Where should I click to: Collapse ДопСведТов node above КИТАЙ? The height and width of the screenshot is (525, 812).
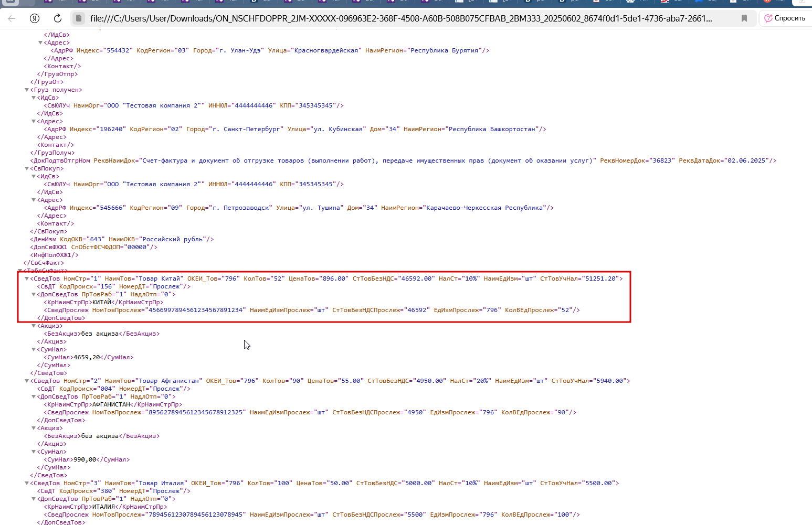pos(34,295)
